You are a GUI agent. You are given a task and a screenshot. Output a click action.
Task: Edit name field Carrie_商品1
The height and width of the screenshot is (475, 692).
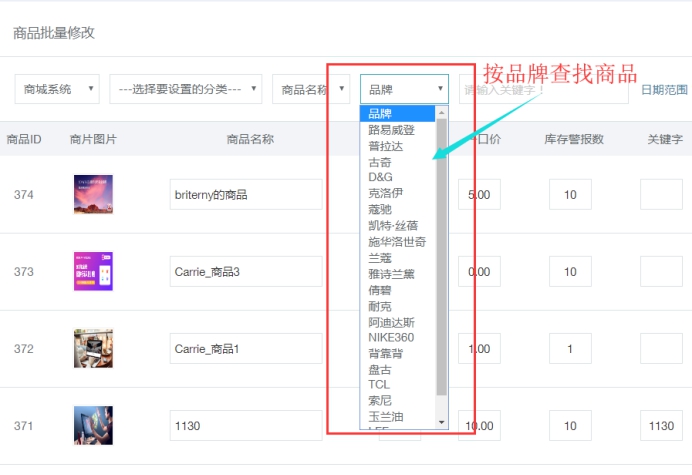pyautogui.click(x=246, y=349)
